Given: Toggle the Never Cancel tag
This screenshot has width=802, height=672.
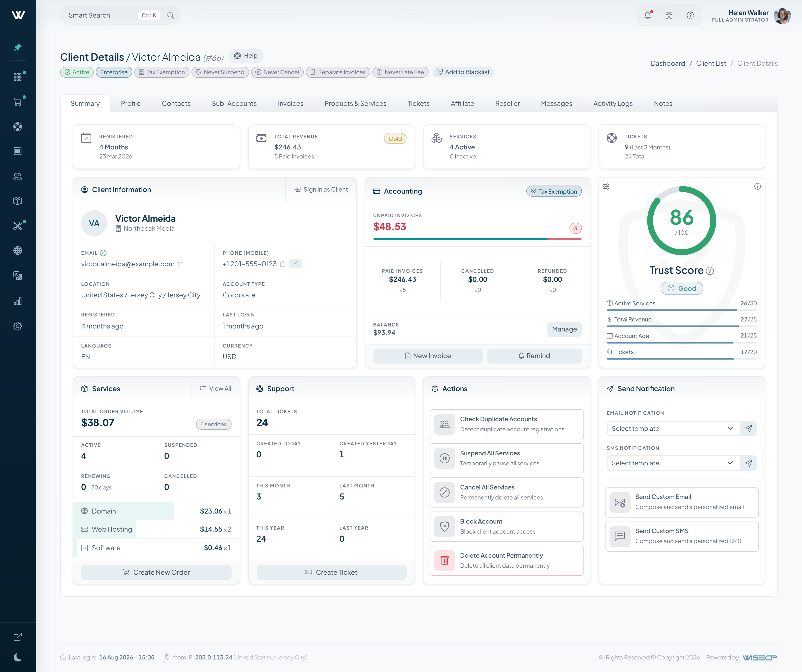Looking at the screenshot, I should tap(277, 72).
